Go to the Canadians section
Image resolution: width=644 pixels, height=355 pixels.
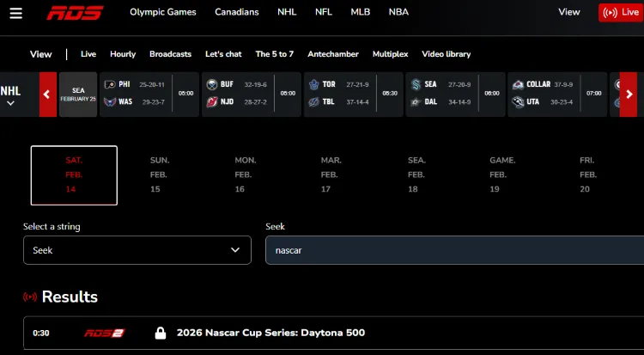(x=236, y=12)
